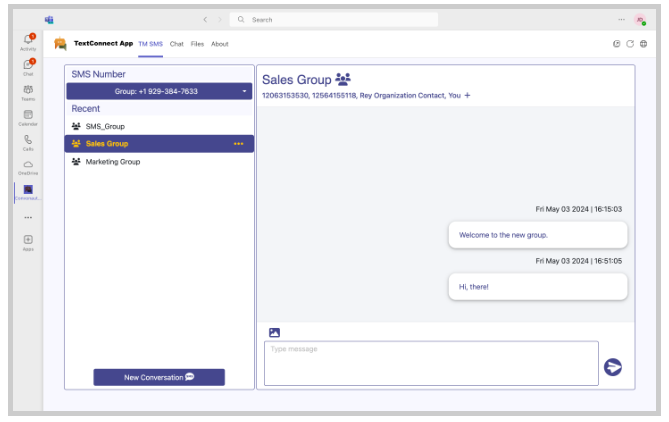Switch to the TM SMS tab
This screenshot has height=422, width=669.
pyautogui.click(x=150, y=44)
